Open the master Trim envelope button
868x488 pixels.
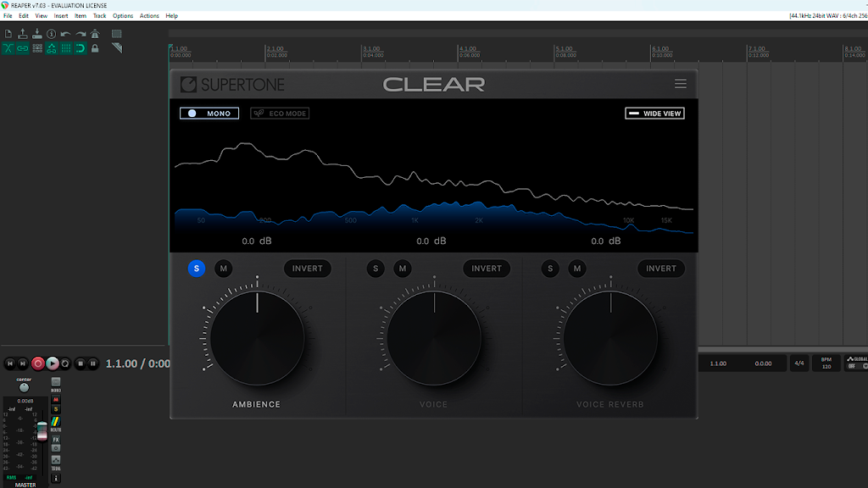coord(56,461)
